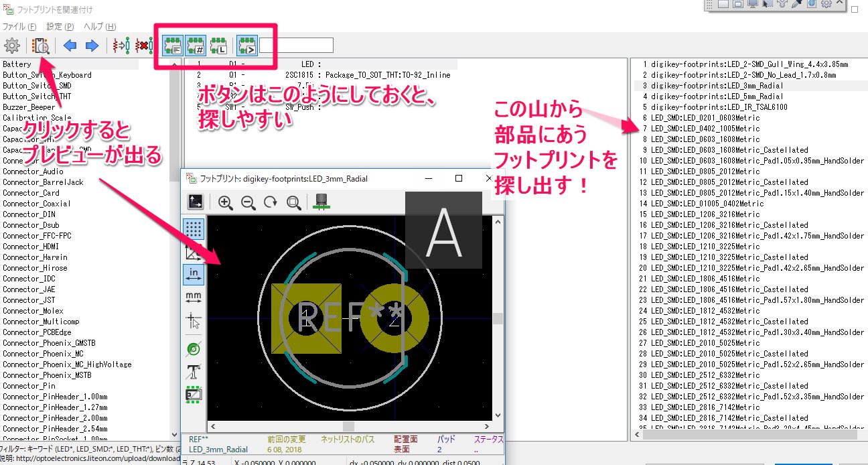Screen dimensions: 868x465
Task: Redraw the footprint preview view
Action: [271, 202]
